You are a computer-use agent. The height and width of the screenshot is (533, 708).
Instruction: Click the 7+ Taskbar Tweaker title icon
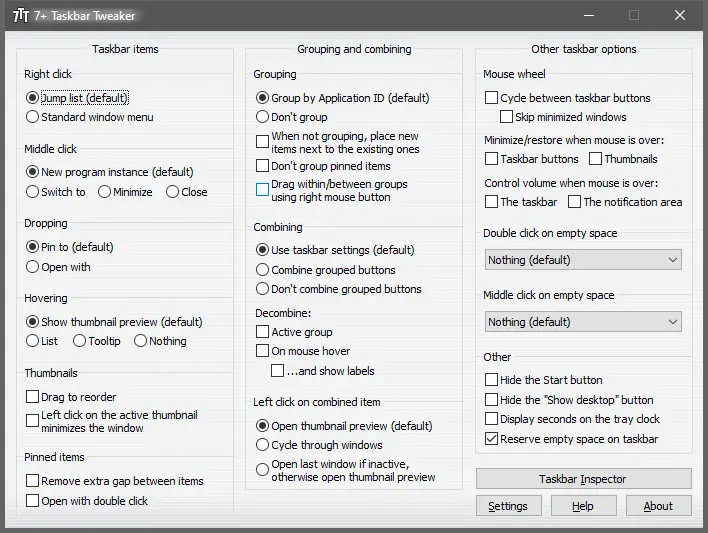(x=21, y=15)
